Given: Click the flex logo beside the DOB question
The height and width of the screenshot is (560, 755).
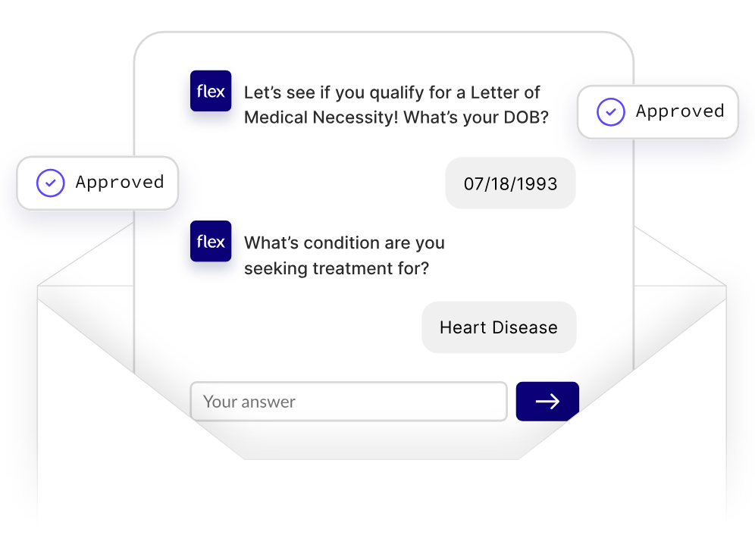Looking at the screenshot, I should [x=210, y=91].
